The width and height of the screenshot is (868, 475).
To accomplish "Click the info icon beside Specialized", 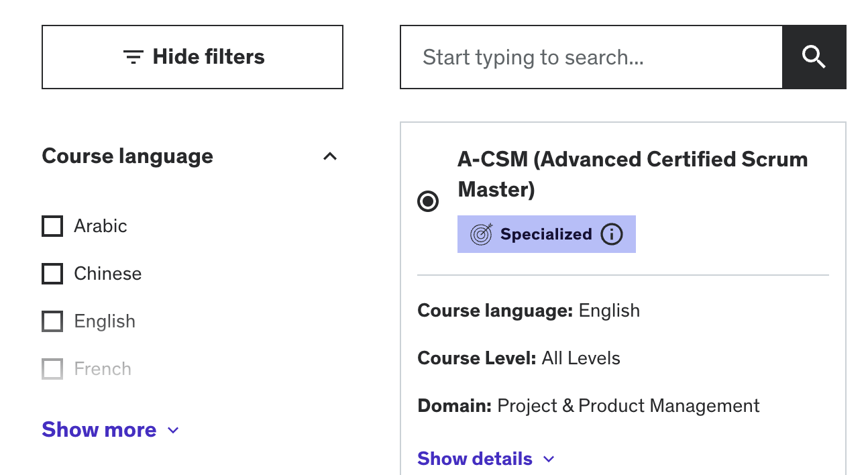I will [611, 234].
